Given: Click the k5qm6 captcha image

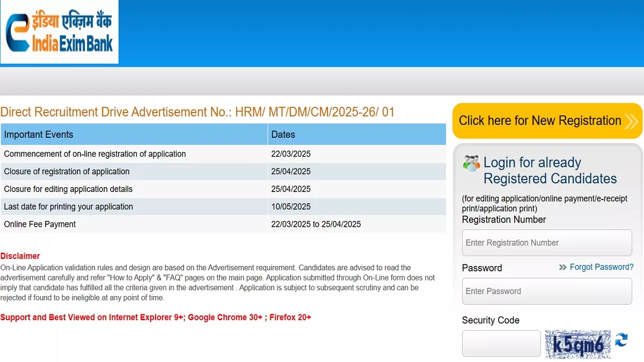Looking at the screenshot, I should coord(577,344).
